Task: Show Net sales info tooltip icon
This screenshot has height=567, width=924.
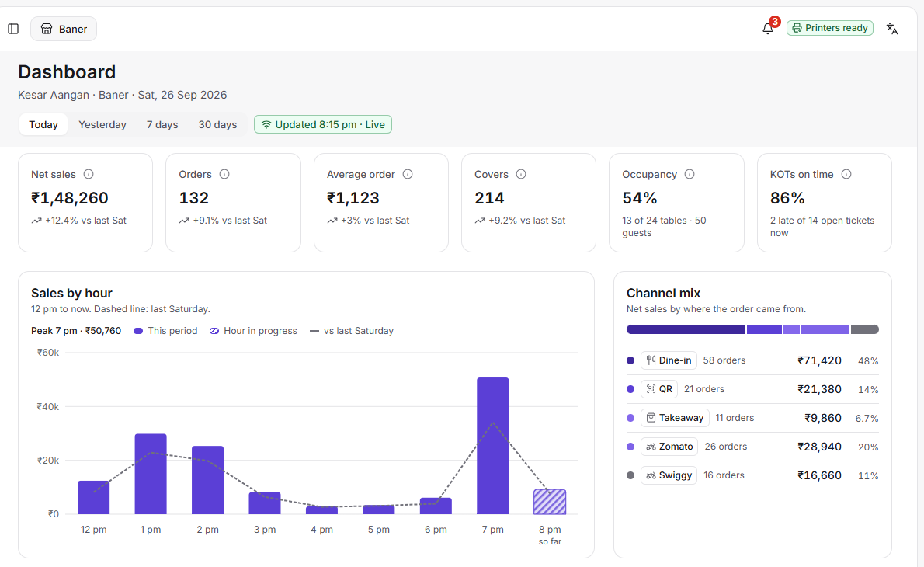Action: (x=89, y=174)
